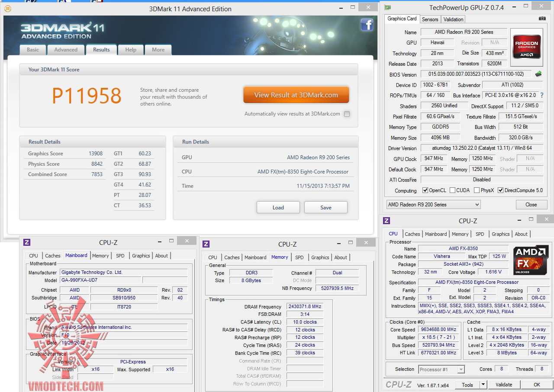Click the CAS# Latency 10.0 clocks value

coord(305,322)
